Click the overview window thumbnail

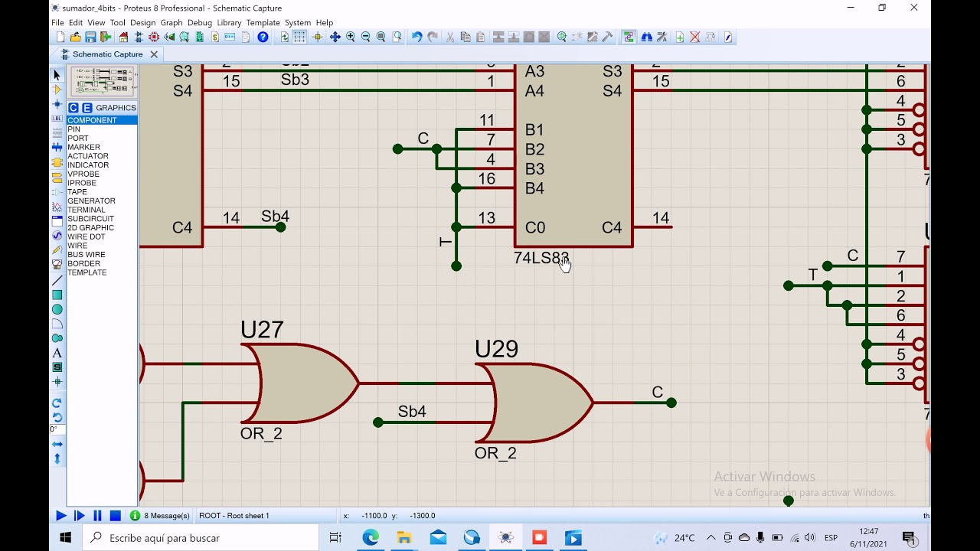pos(102,82)
